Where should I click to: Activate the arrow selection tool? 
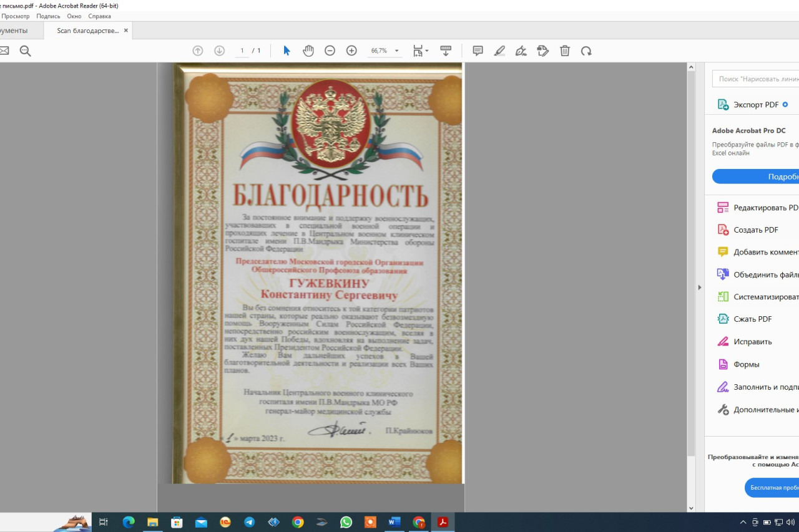click(287, 51)
